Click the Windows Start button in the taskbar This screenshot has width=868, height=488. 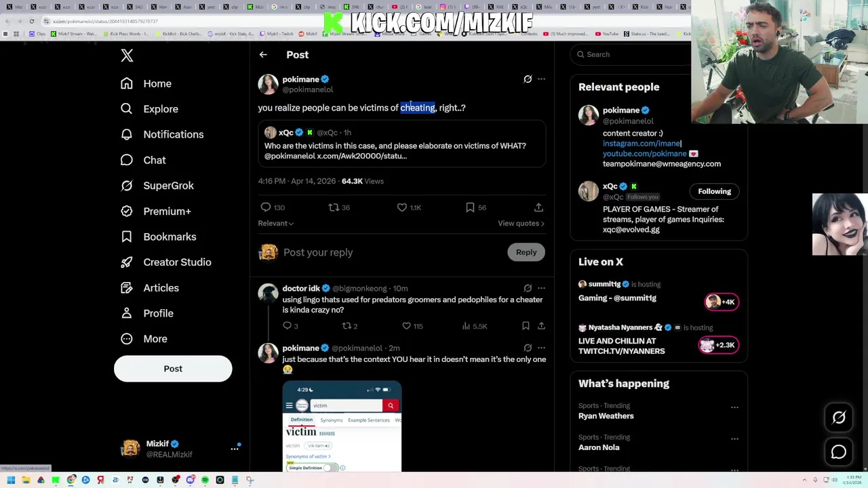tap(11, 481)
